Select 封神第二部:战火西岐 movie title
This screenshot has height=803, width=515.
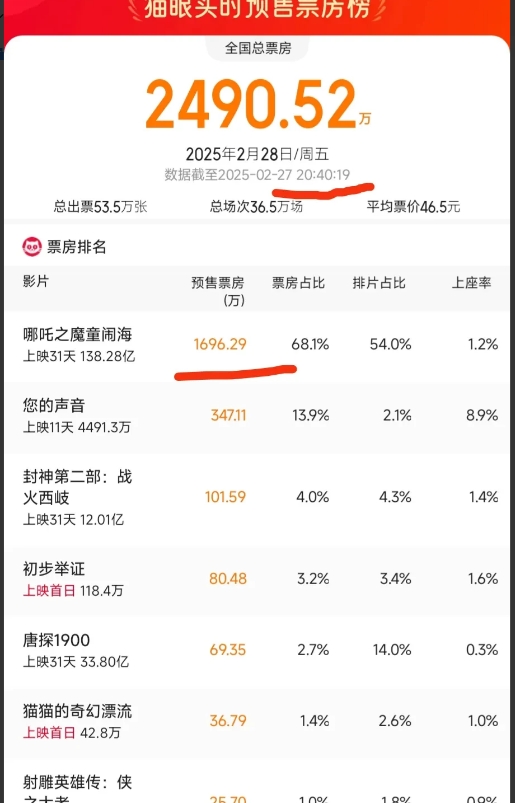pos(77,487)
